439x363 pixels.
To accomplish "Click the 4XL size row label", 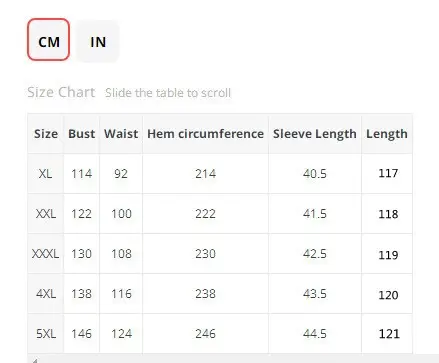I will 46,294.
